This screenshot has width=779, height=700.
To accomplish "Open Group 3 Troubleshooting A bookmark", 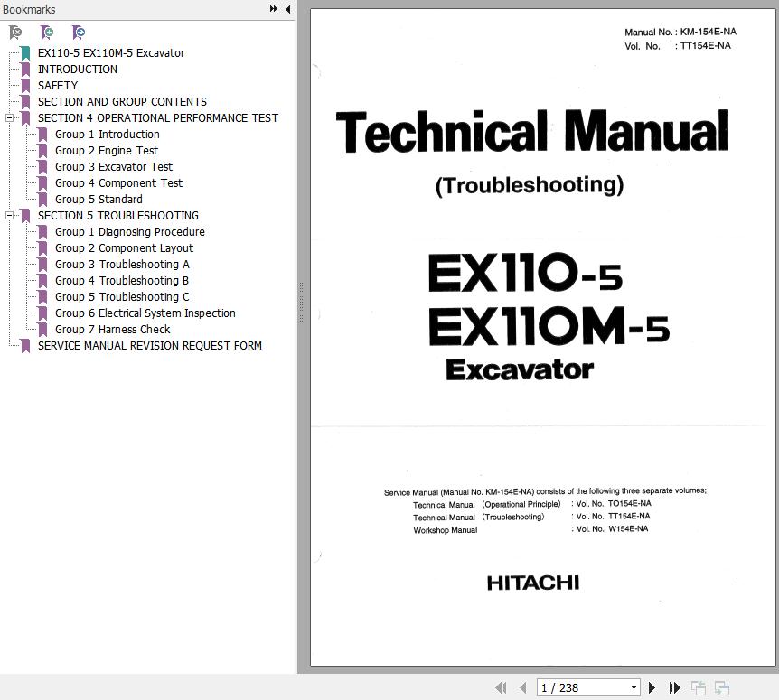I will pos(122,264).
